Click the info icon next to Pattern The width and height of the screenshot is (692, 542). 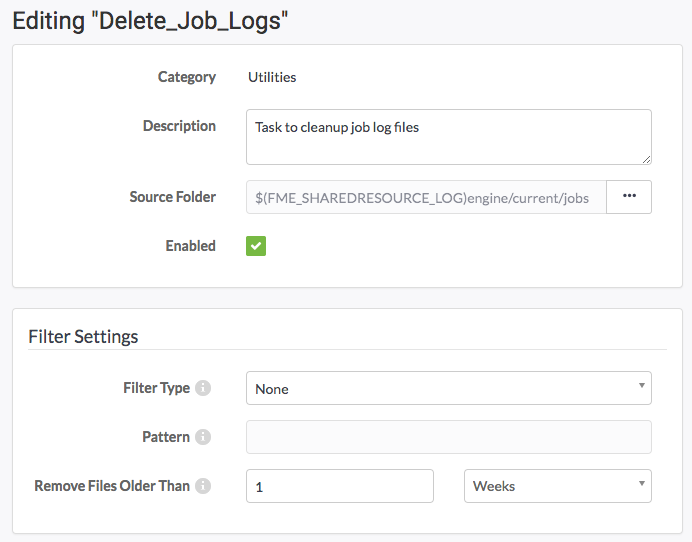(x=203, y=437)
